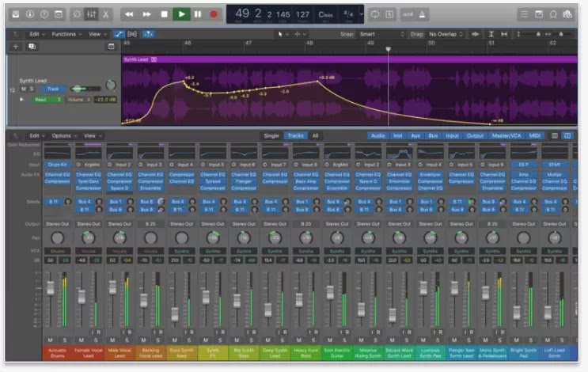Toggle Show Automation button
This screenshot has height=372, width=588.
pos(119,34)
